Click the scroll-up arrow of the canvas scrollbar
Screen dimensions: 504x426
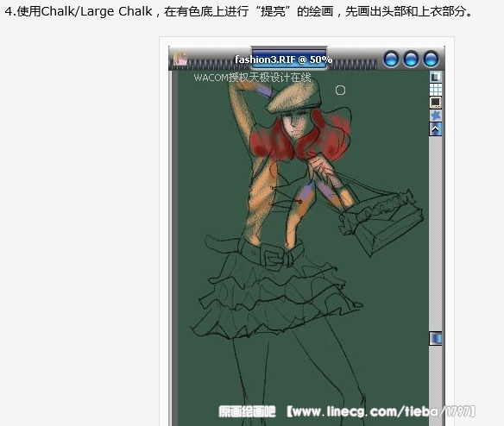[436, 129]
